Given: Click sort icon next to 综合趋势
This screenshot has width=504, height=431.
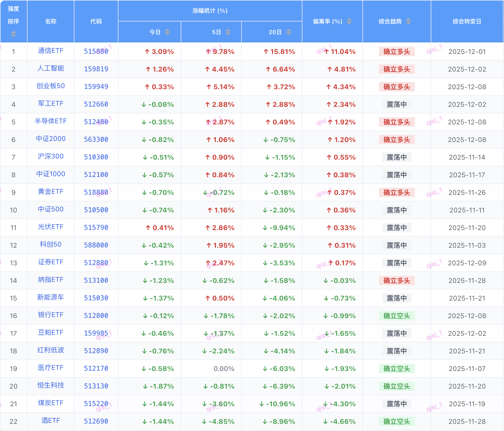Looking at the screenshot, I should (408, 21).
